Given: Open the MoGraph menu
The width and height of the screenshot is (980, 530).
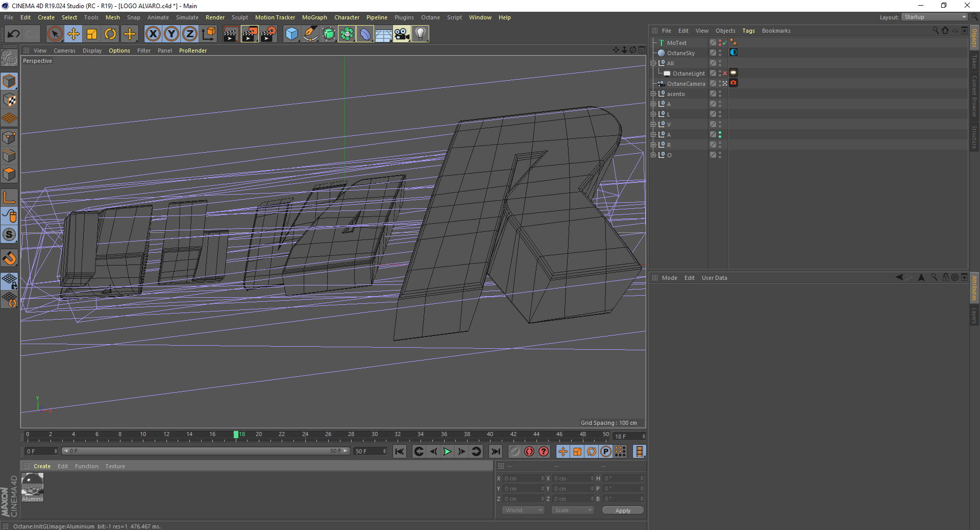Looking at the screenshot, I should [314, 17].
